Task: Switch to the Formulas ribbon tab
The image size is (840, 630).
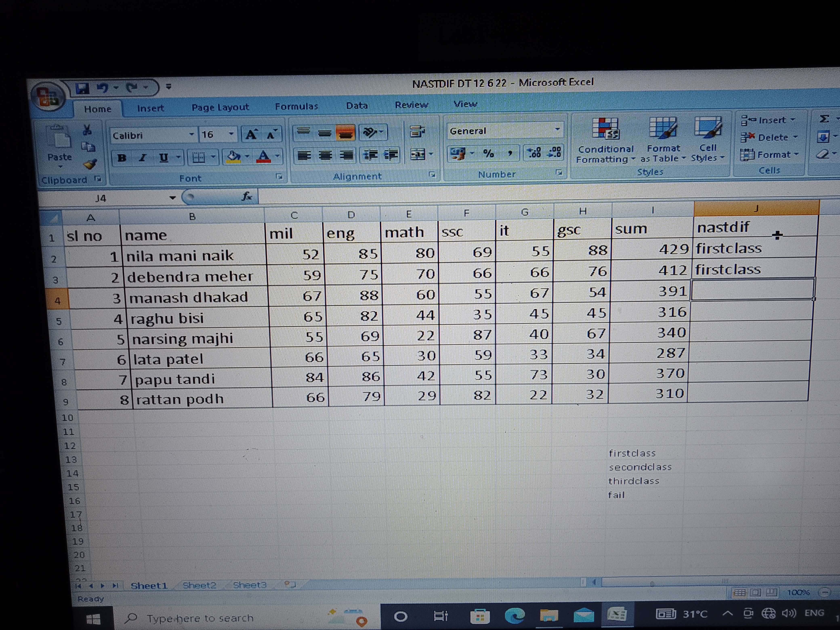Action: (x=296, y=106)
